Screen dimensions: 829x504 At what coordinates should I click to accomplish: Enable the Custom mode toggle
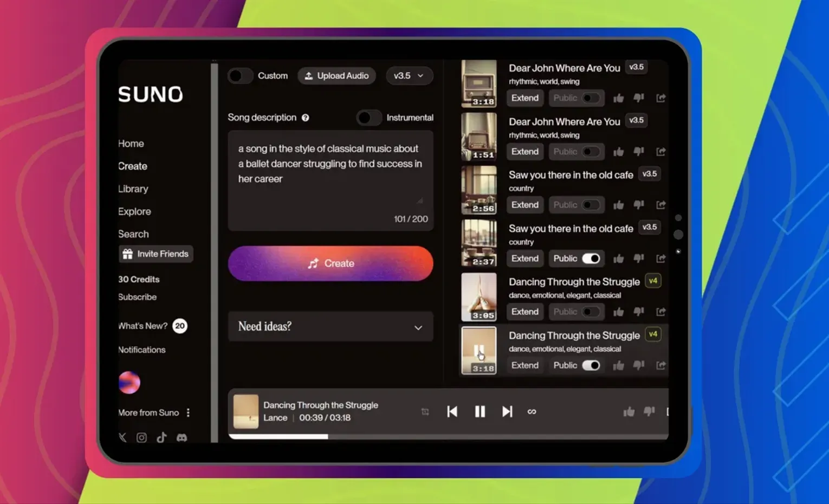tap(240, 76)
